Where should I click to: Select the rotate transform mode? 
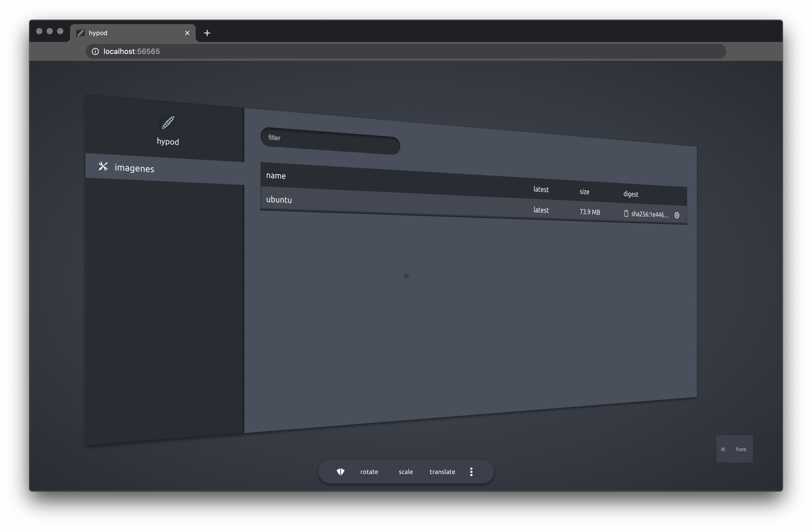point(369,472)
